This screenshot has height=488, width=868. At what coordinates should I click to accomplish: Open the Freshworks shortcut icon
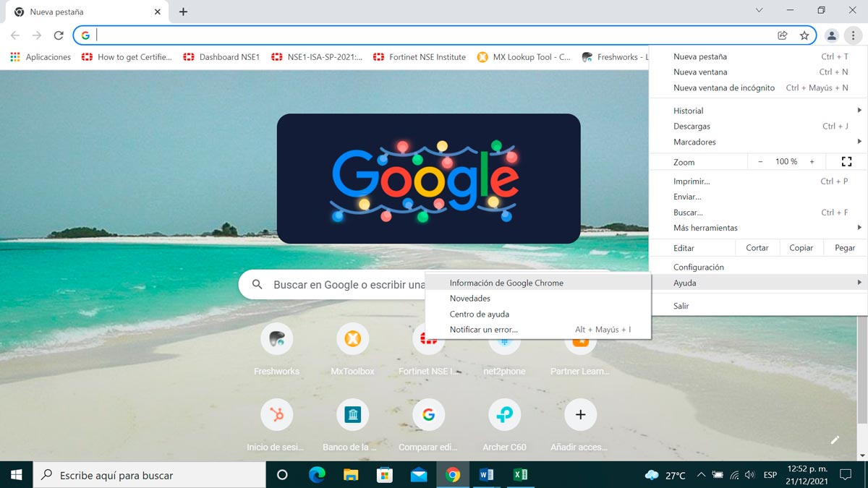276,338
